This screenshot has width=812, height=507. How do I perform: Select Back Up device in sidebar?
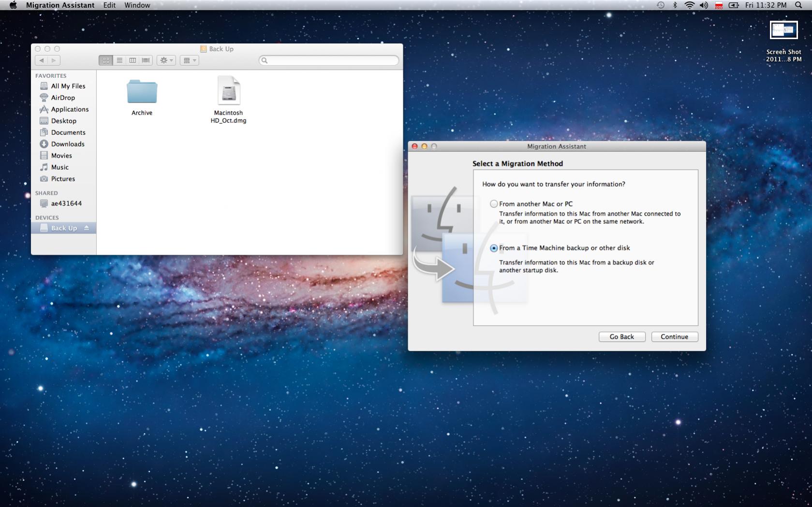coord(63,228)
